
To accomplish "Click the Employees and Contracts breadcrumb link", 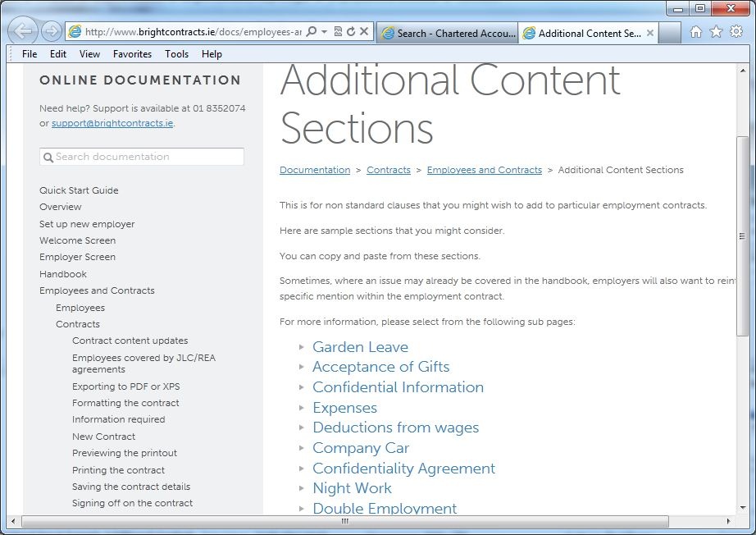I will click(x=485, y=170).
